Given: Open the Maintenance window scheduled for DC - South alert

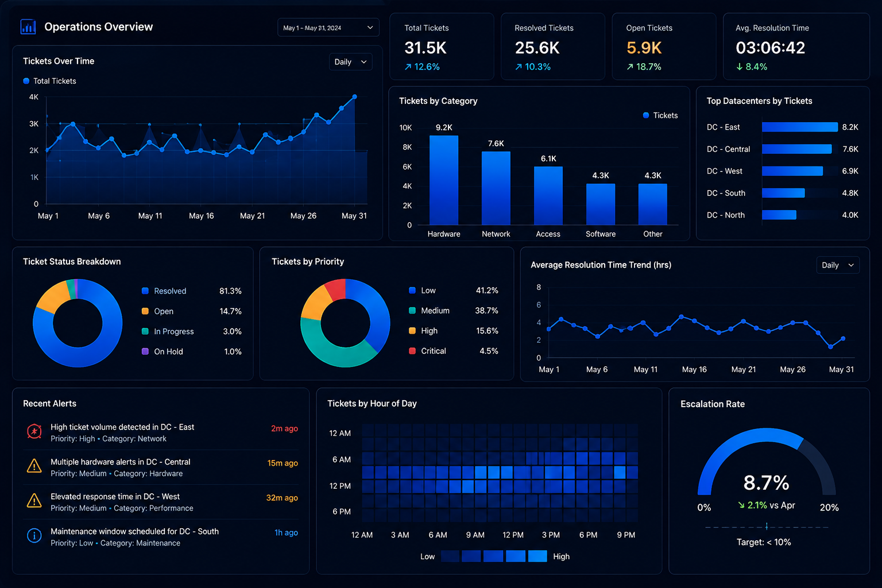Looking at the screenshot, I should (x=161, y=537).
